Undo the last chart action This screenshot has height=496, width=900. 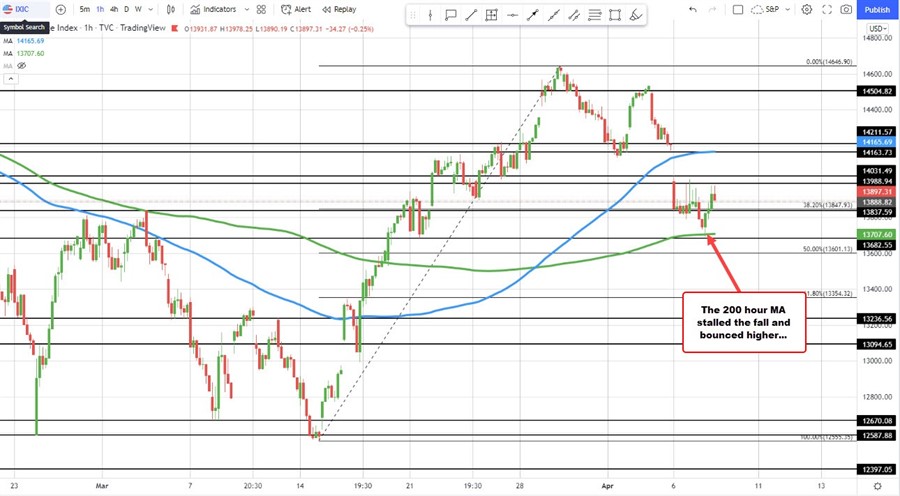click(693, 9)
